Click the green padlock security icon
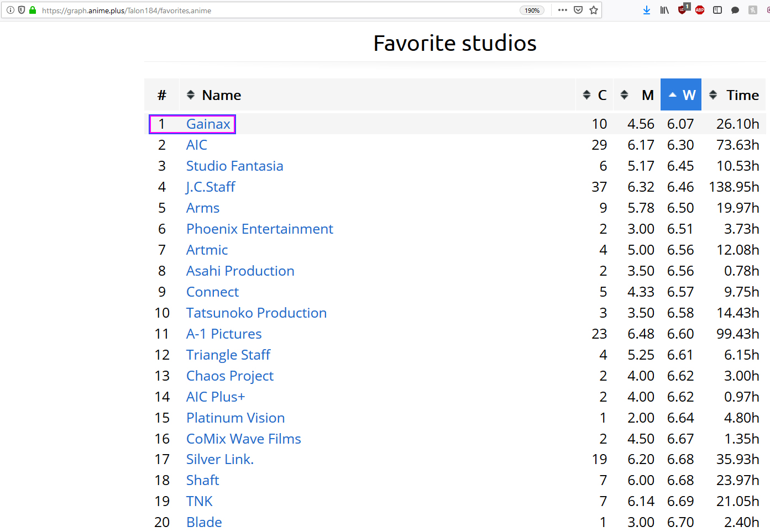The height and width of the screenshot is (532, 770). (x=33, y=10)
